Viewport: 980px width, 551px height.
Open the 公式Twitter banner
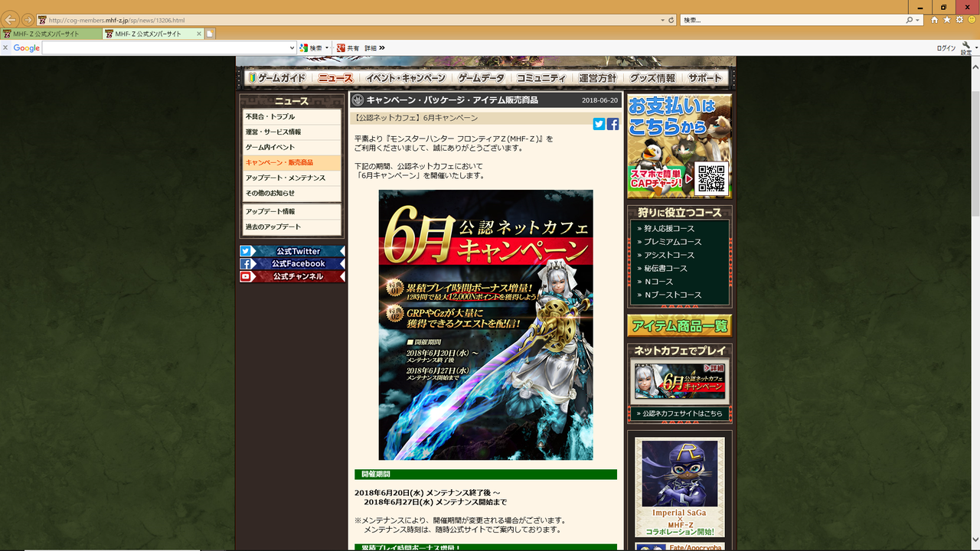[292, 251]
